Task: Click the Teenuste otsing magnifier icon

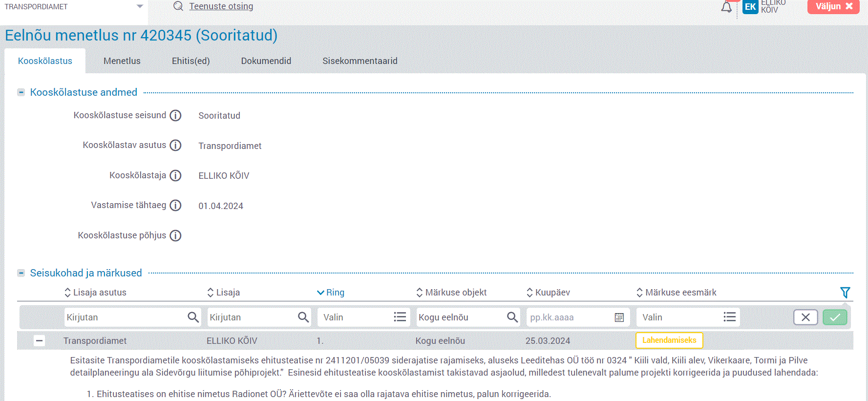Action: [178, 6]
